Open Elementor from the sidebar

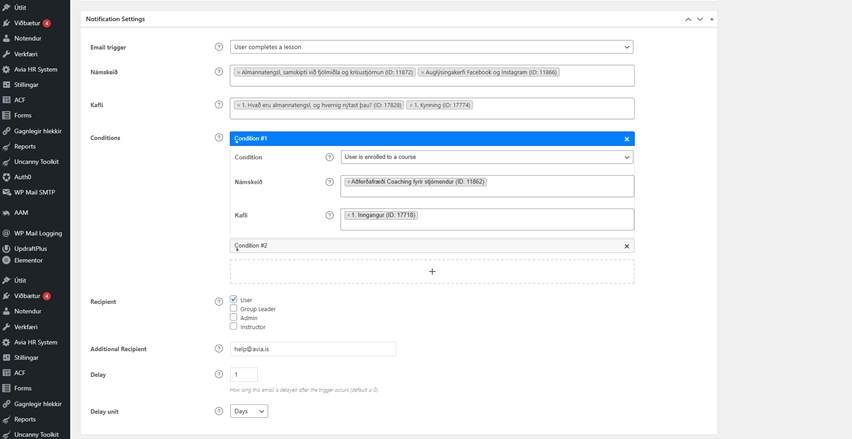tap(28, 260)
